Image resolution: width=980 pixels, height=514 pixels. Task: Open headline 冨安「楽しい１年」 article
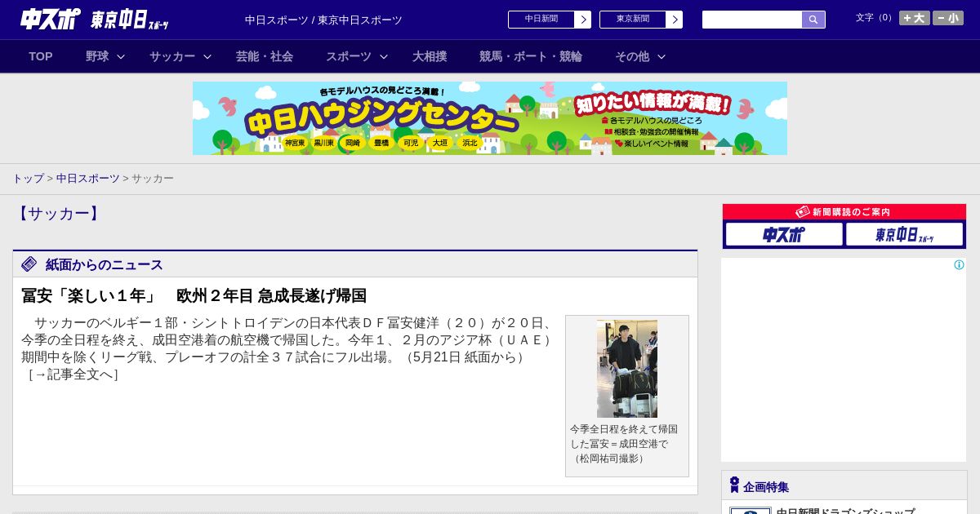[x=194, y=295]
